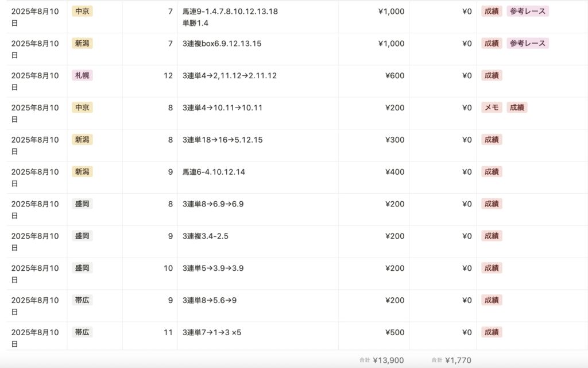Viewport: 588px width, 368px height.
Task: Open 合計 ¥13,900 sum calculation
Action: point(381,360)
